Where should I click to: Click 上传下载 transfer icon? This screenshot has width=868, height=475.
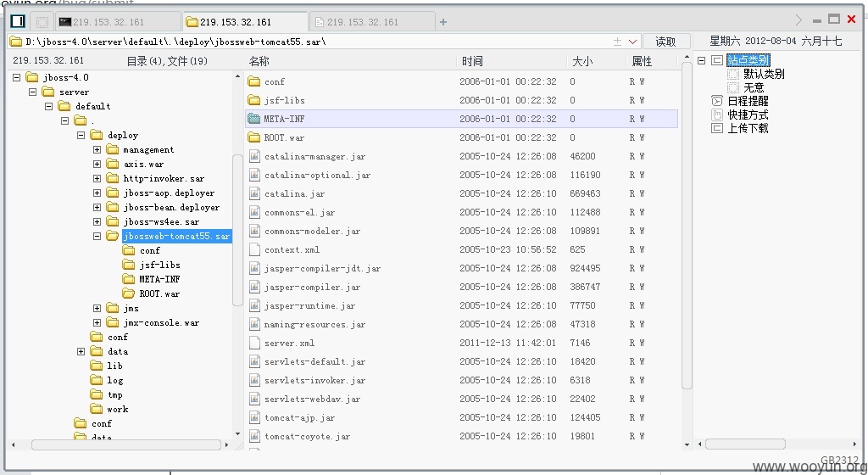click(717, 128)
